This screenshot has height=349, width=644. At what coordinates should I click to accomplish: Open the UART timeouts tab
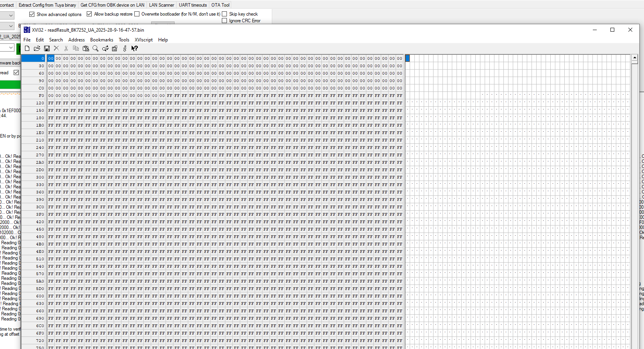pyautogui.click(x=193, y=5)
